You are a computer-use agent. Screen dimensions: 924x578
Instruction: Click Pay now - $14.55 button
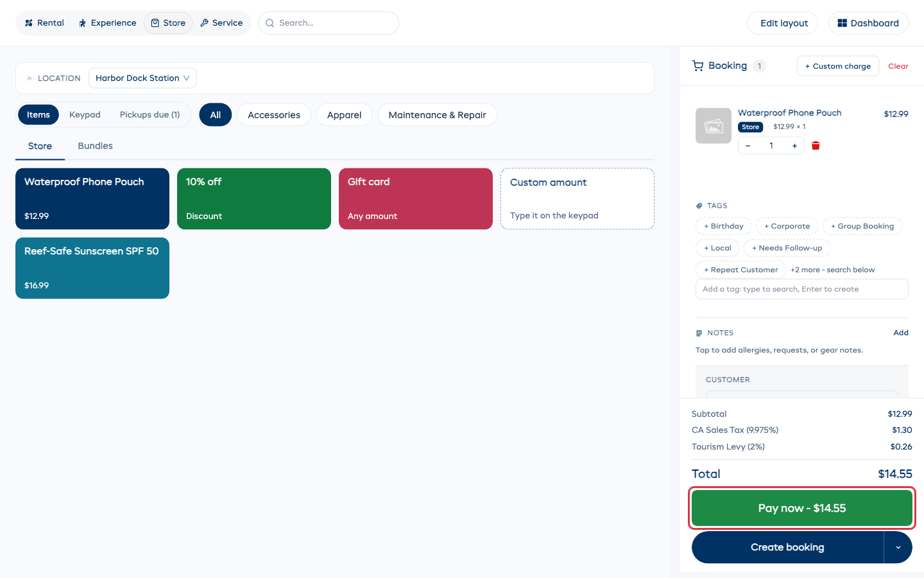point(802,508)
